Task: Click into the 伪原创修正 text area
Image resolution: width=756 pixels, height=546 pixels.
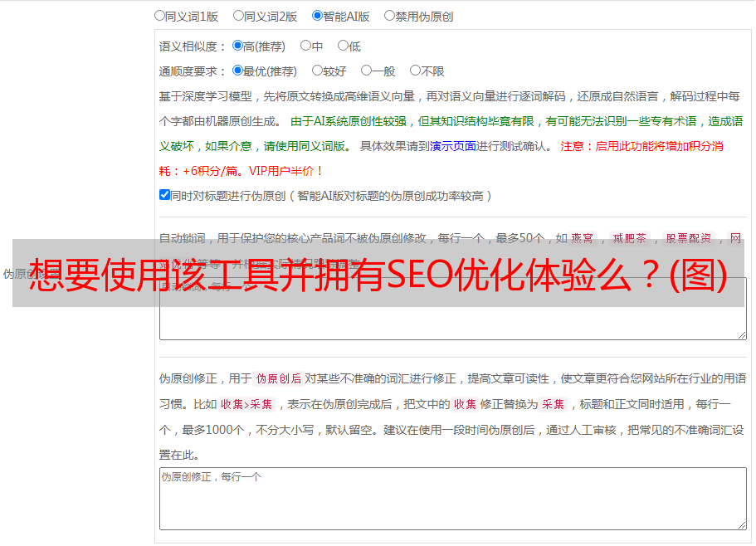Action: 453,499
